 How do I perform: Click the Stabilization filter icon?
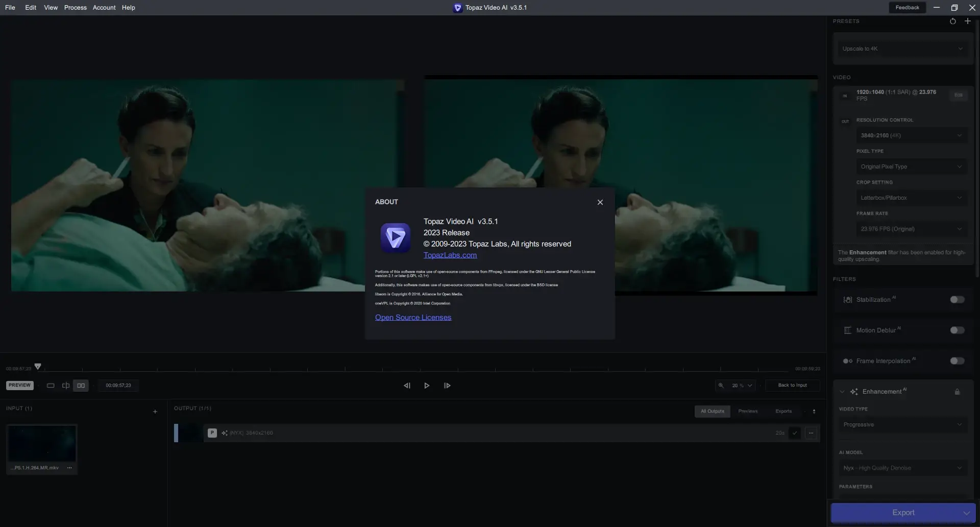(848, 300)
